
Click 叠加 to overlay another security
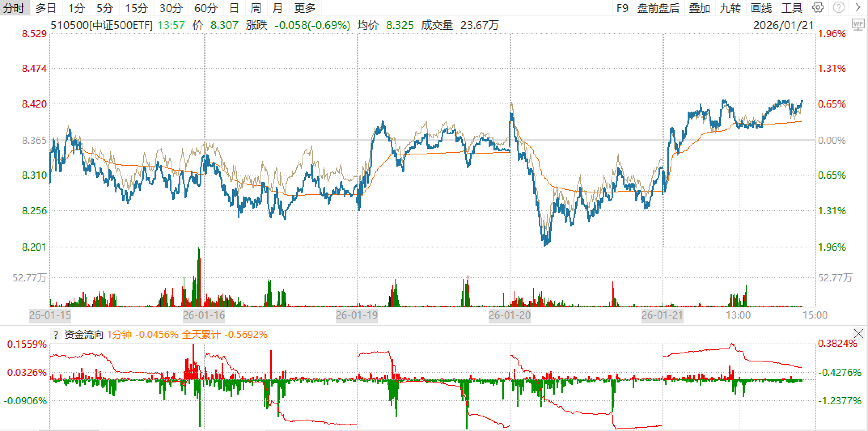(x=699, y=8)
